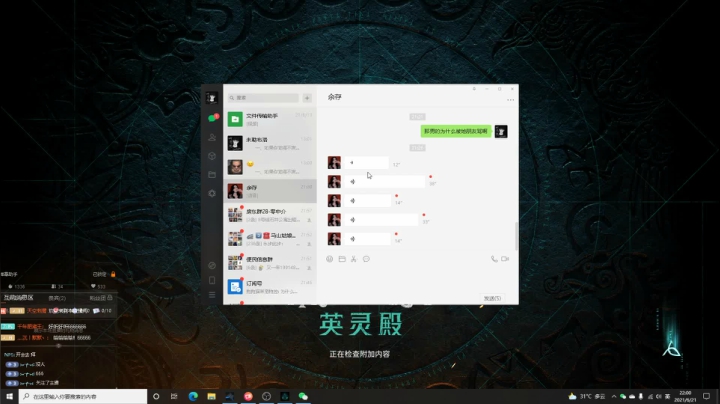The width and height of the screenshot is (720, 404).
Task: Play the first 14-second voice message
Action: [x=368, y=201]
